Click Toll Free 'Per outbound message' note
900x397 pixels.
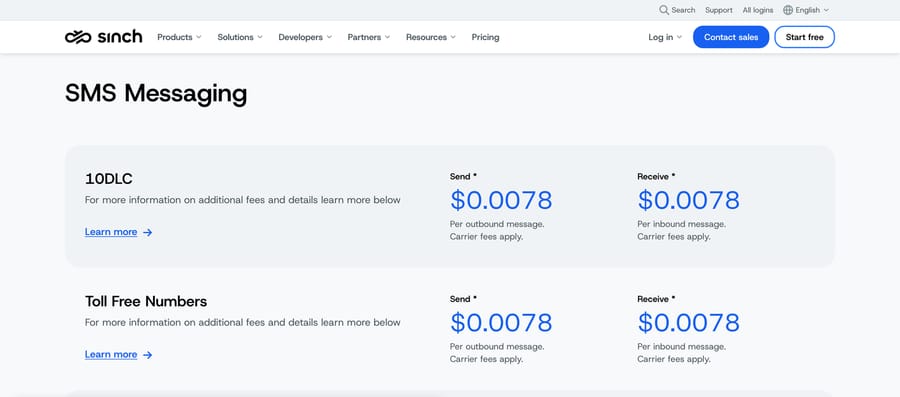pos(497,353)
